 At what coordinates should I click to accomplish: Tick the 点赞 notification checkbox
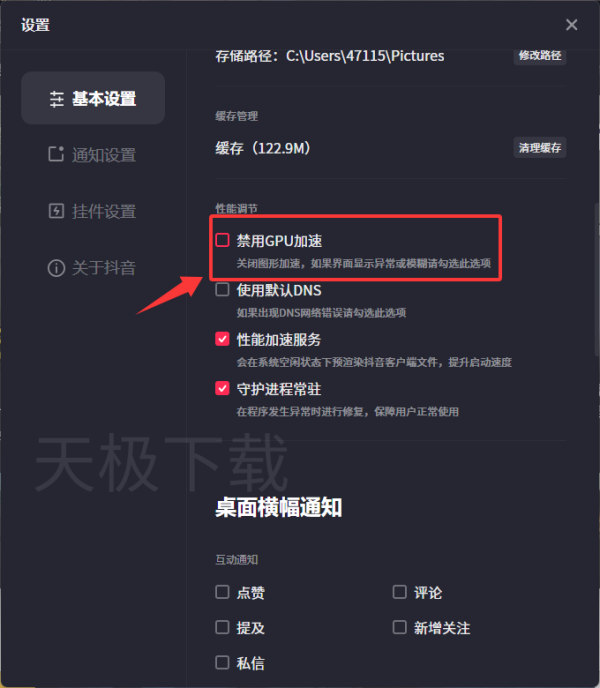222,592
